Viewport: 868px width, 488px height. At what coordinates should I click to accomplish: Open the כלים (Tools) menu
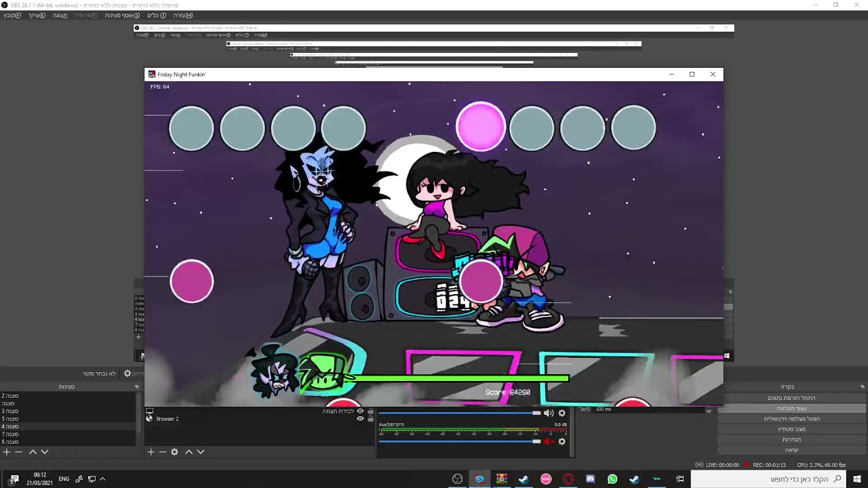[157, 15]
